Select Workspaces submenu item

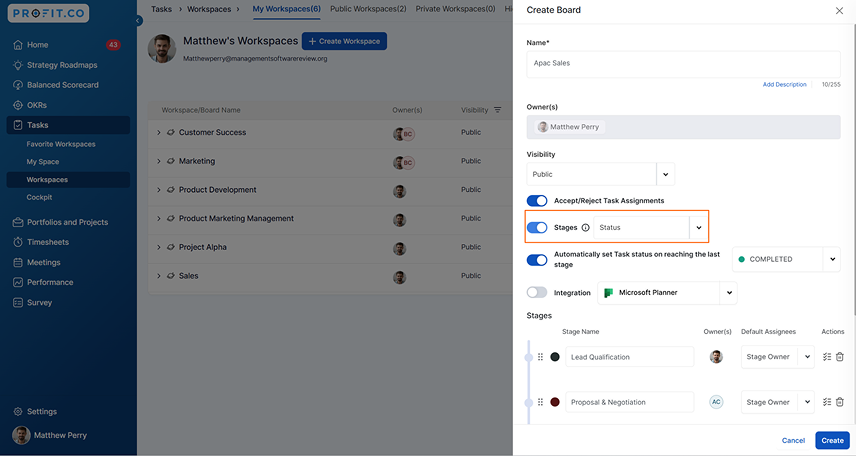68,180
